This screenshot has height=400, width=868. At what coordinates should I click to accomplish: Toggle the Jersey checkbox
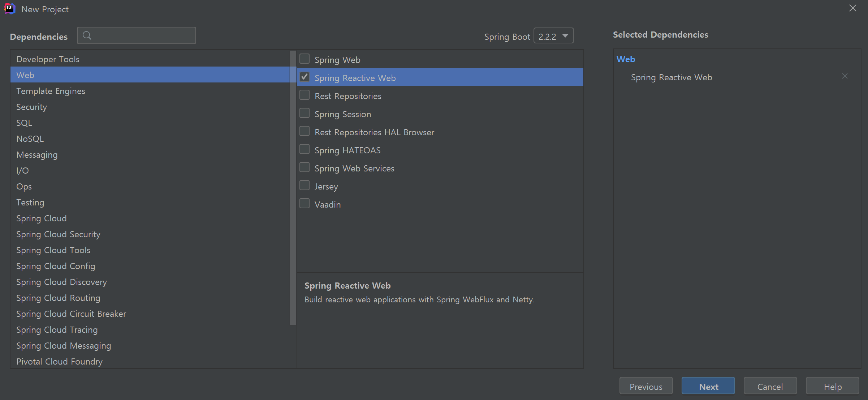pos(305,186)
